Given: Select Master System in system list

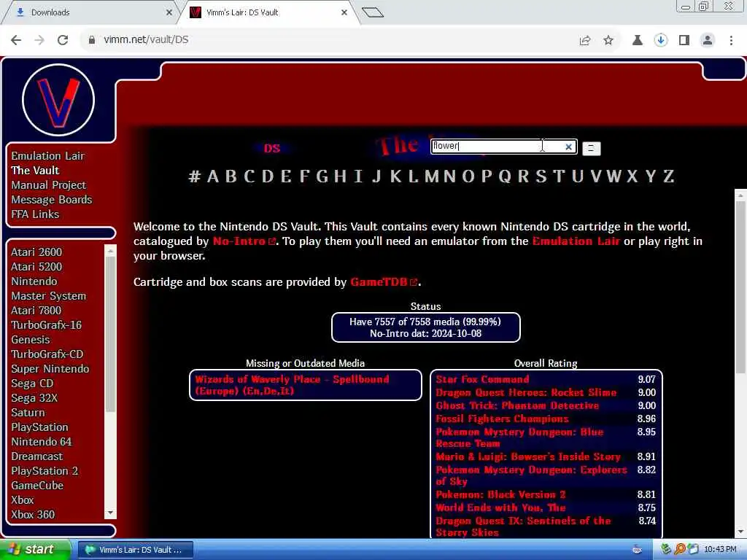Looking at the screenshot, I should (49, 296).
